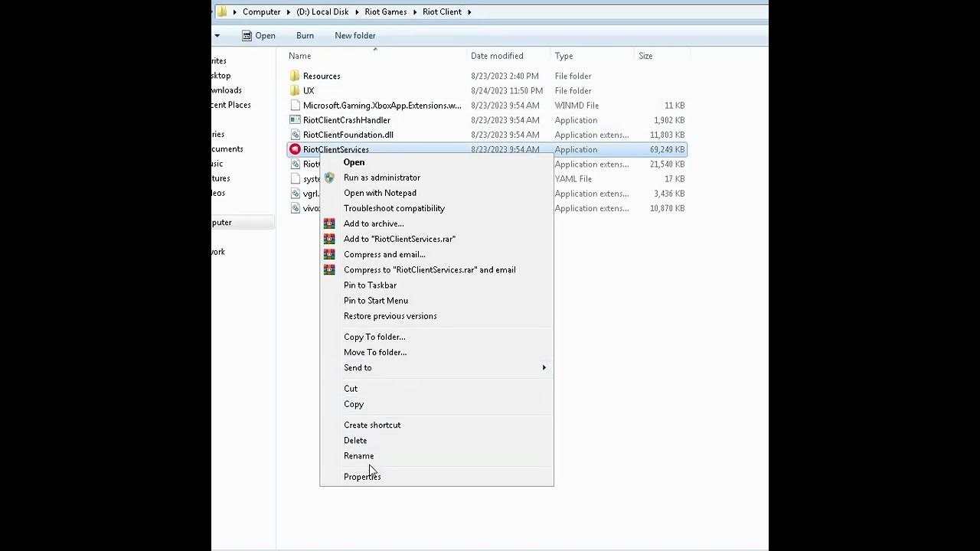Choose Add to archive...

pos(374,223)
